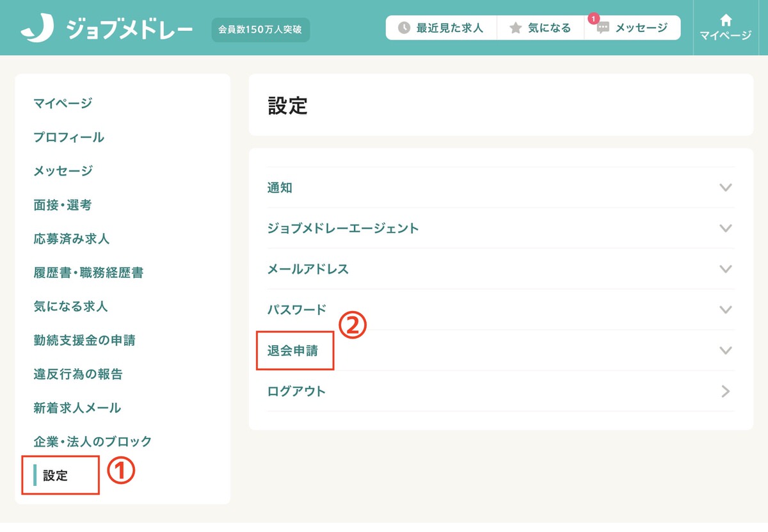Open 勤続支援金の申請 in the sidebar
768x532 pixels.
(84, 341)
